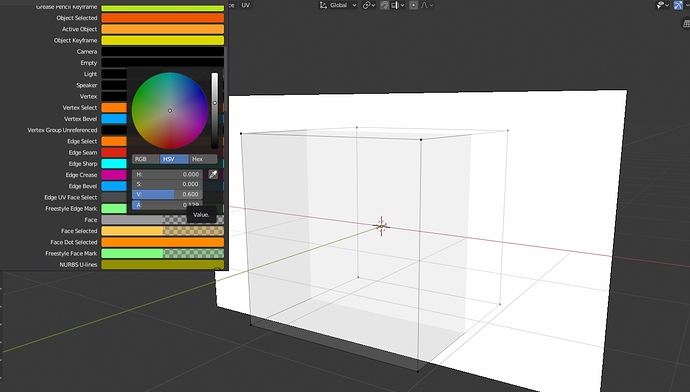Pick a color with the eyedropper icon

(x=213, y=175)
